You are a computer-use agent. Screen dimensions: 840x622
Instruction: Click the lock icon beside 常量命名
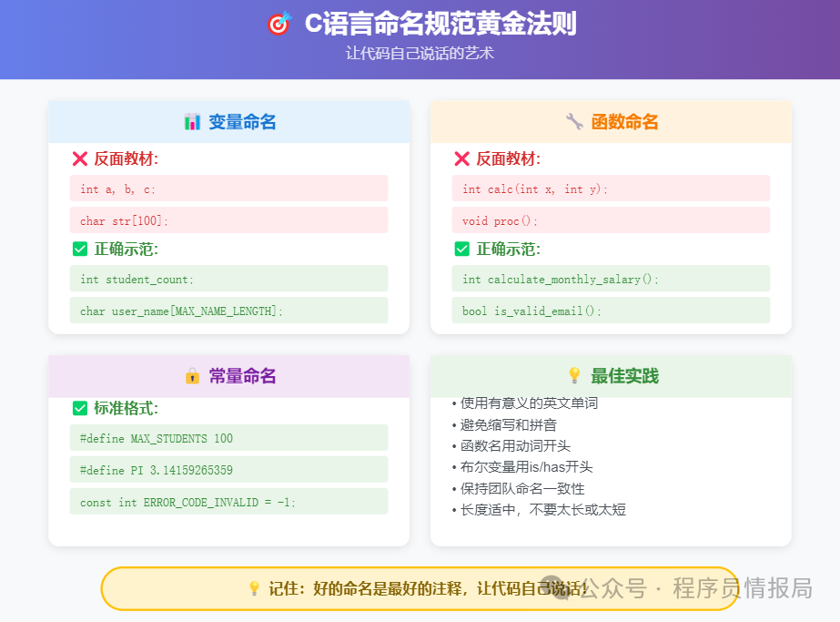192,376
